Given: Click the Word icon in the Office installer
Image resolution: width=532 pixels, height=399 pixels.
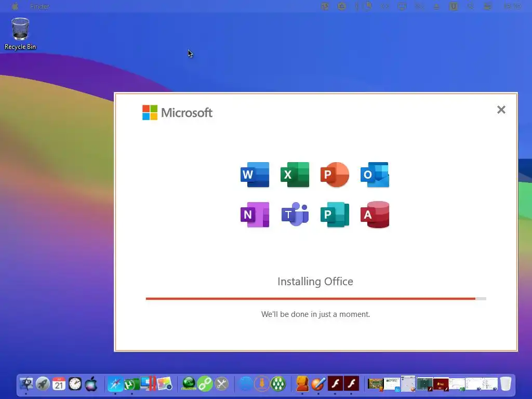Looking at the screenshot, I should coord(255,175).
